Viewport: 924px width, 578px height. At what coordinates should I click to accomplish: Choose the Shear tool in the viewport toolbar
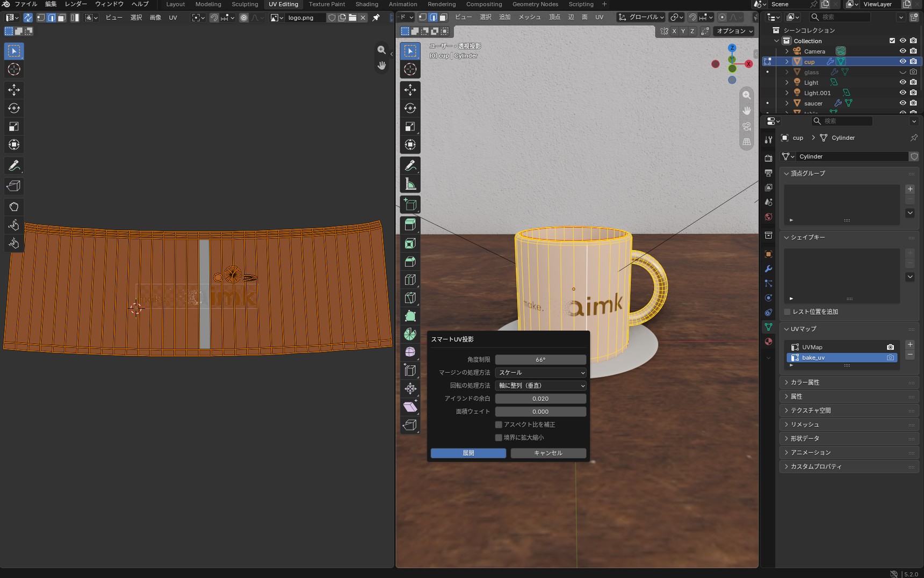point(410,407)
